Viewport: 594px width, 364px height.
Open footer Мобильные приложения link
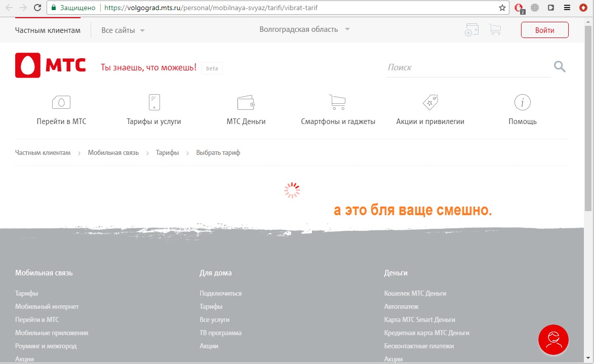point(52,333)
